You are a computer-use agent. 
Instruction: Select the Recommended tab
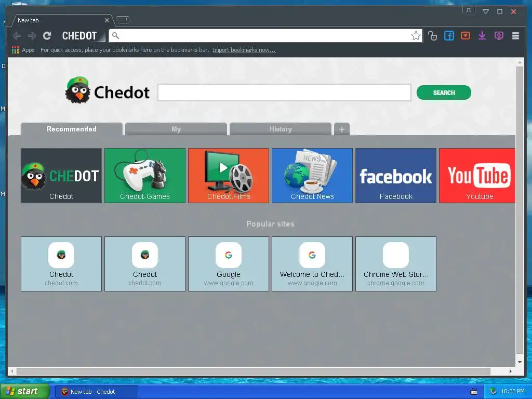pos(72,129)
